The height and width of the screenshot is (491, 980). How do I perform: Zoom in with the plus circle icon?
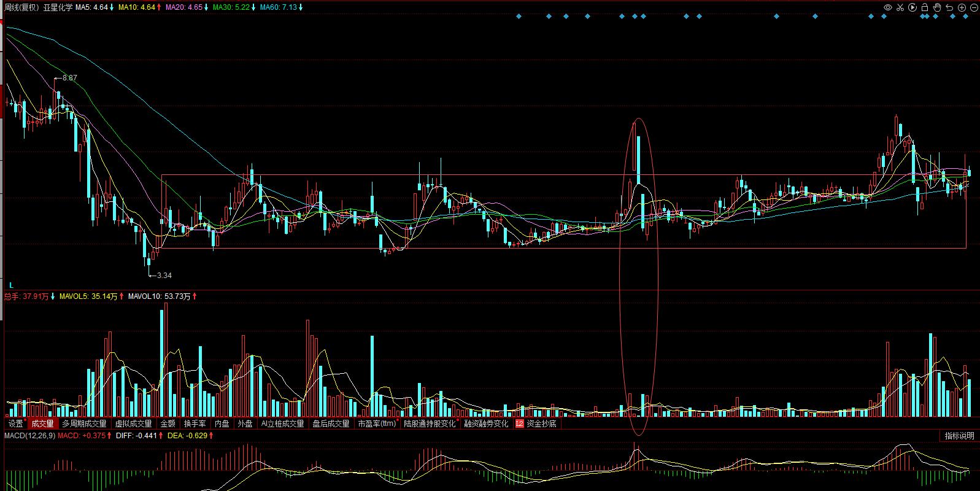962,7
